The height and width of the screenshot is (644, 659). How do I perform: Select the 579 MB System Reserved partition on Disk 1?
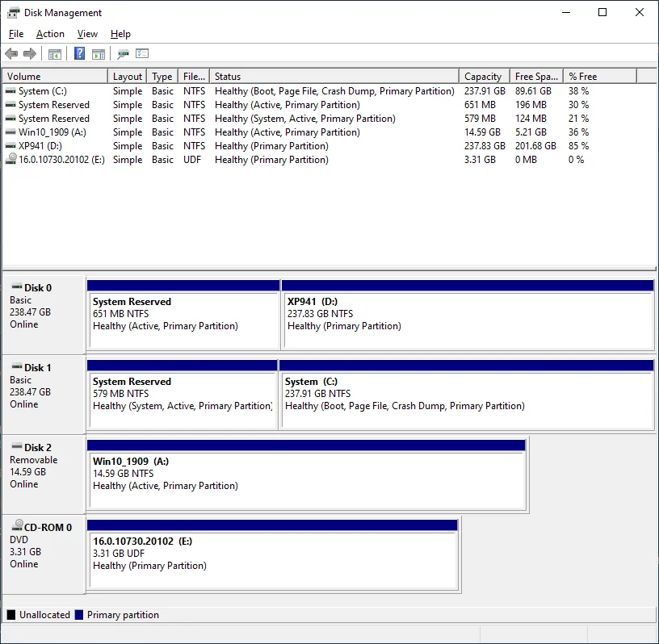tap(183, 395)
